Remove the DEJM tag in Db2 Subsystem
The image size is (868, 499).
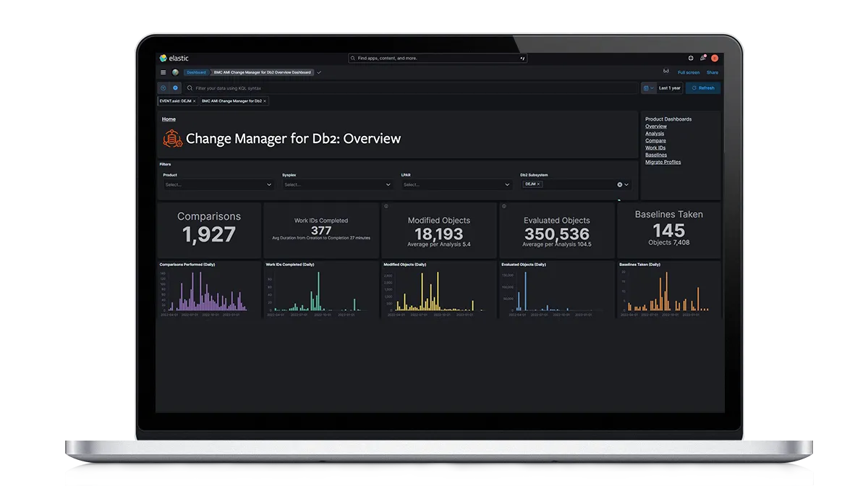(x=539, y=184)
